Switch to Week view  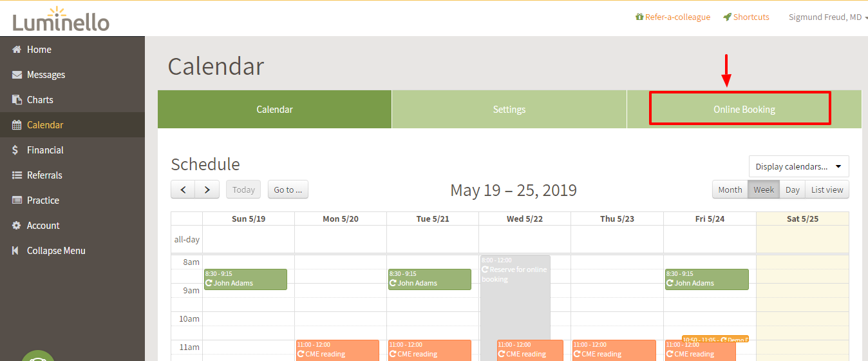764,190
